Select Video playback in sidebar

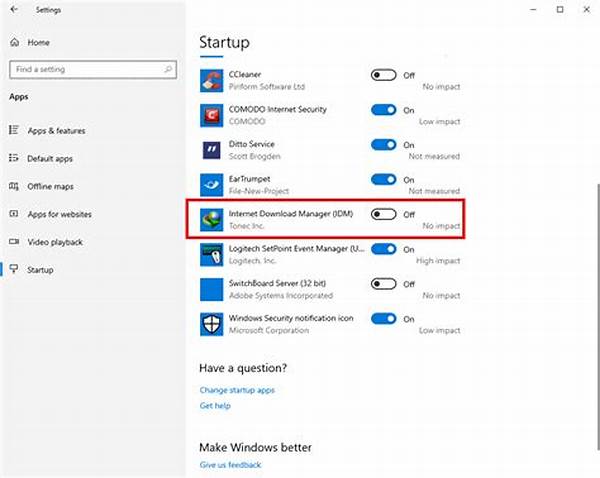[x=55, y=242]
